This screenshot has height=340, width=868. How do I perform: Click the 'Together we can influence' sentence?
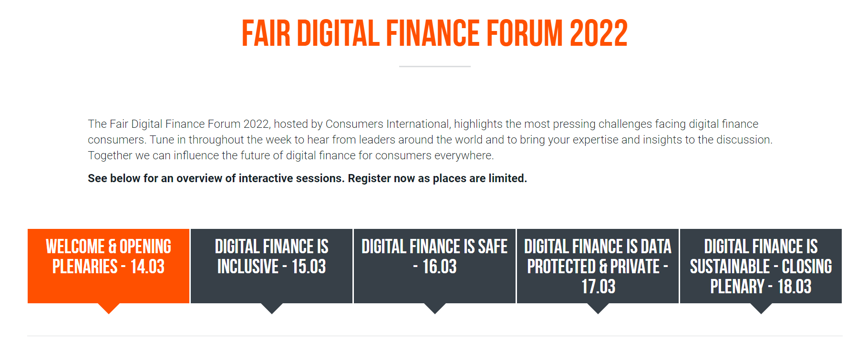291,155
